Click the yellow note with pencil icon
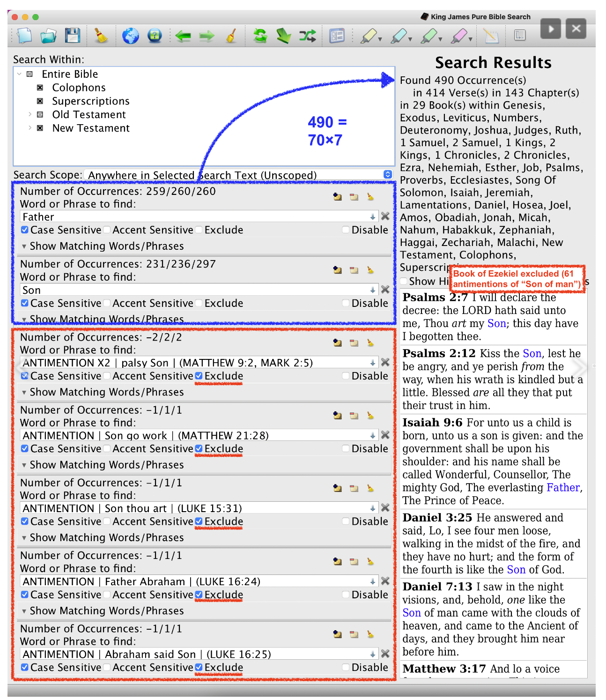The height and width of the screenshot is (700, 606). pos(491,36)
